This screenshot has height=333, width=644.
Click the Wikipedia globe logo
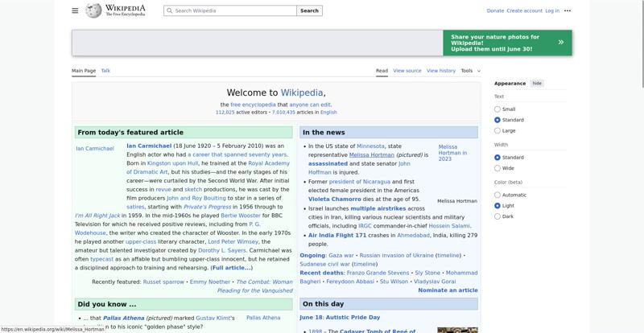click(93, 10)
